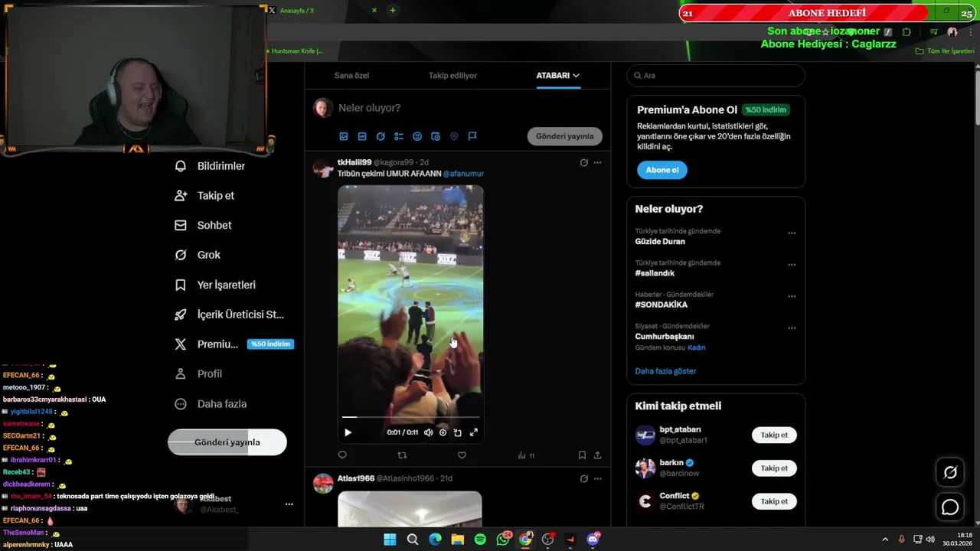Viewport: 980px width, 551px height.
Task: Open Yer İşaretleri in the sidebar
Action: 215,285
